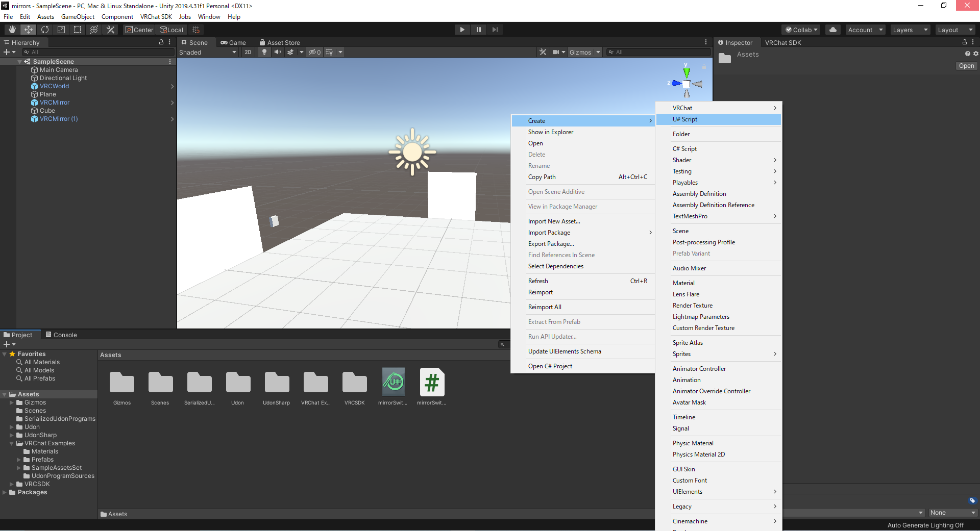The height and width of the screenshot is (531, 980).
Task: Expand the Packages folder in Project tree
Action: click(5, 492)
